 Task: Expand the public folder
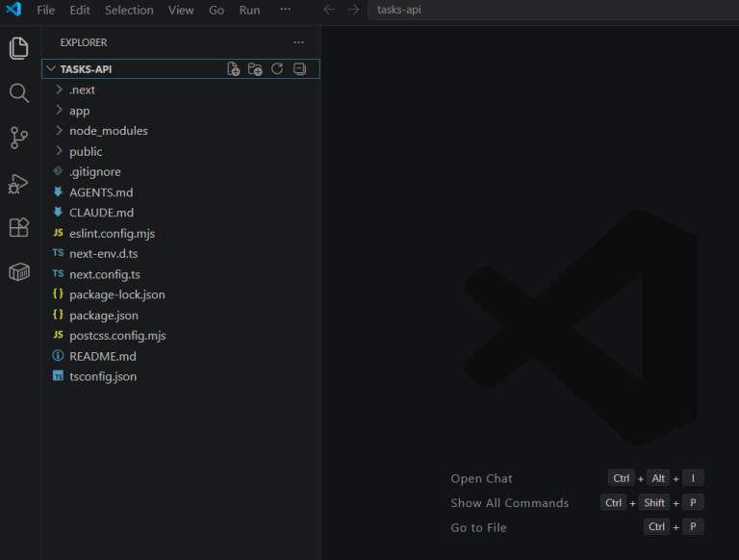coord(59,151)
